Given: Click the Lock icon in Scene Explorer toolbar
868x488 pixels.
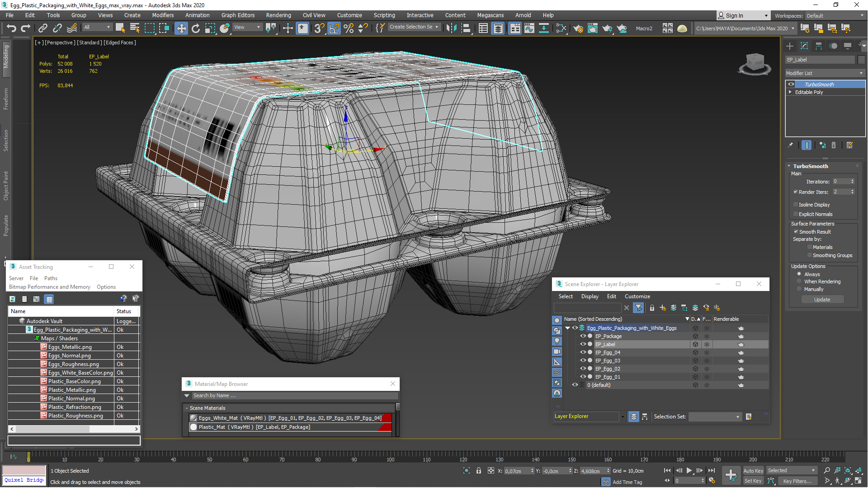Looking at the screenshot, I should pyautogui.click(x=652, y=308).
